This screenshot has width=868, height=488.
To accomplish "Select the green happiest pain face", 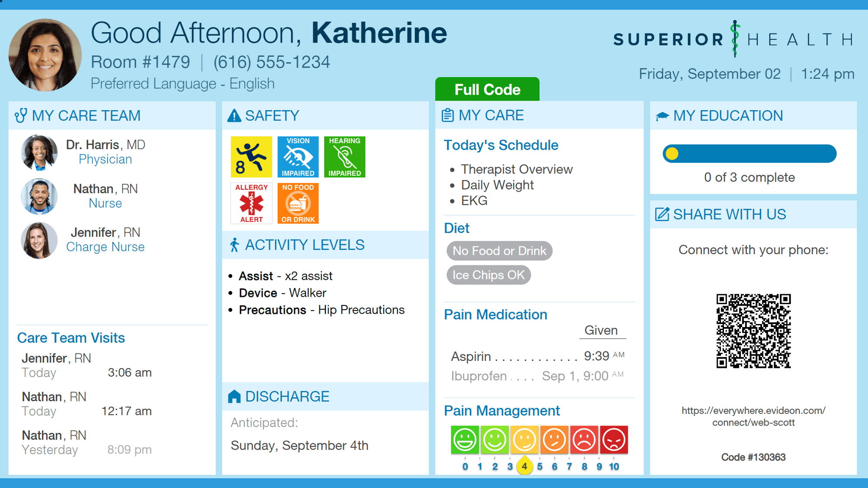I will click(x=465, y=439).
